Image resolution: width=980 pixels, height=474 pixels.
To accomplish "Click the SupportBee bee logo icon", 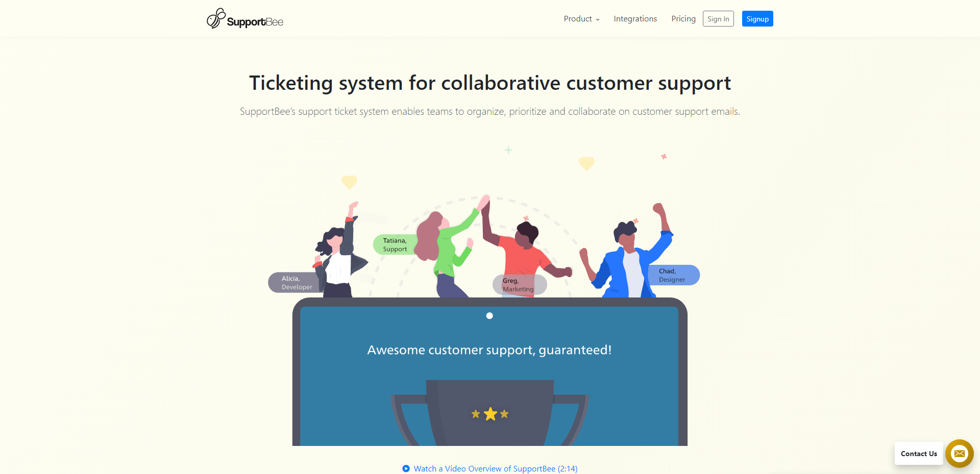I will (216, 18).
